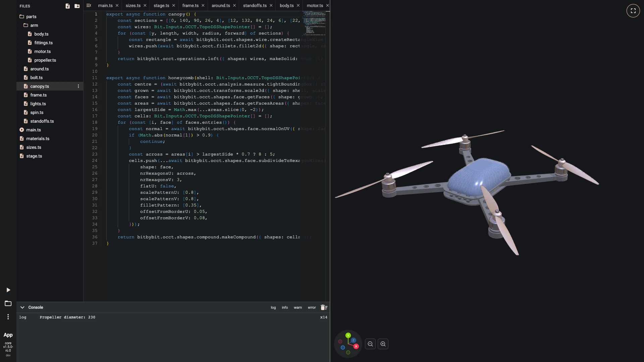Open main.ts entry file in tree
Screen dimensions: 644x362
point(50,130)
